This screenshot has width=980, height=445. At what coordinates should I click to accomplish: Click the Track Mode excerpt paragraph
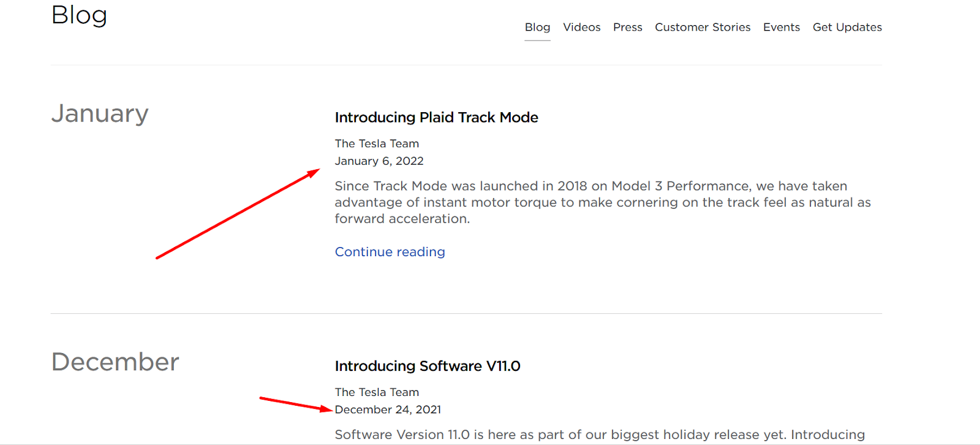[603, 202]
